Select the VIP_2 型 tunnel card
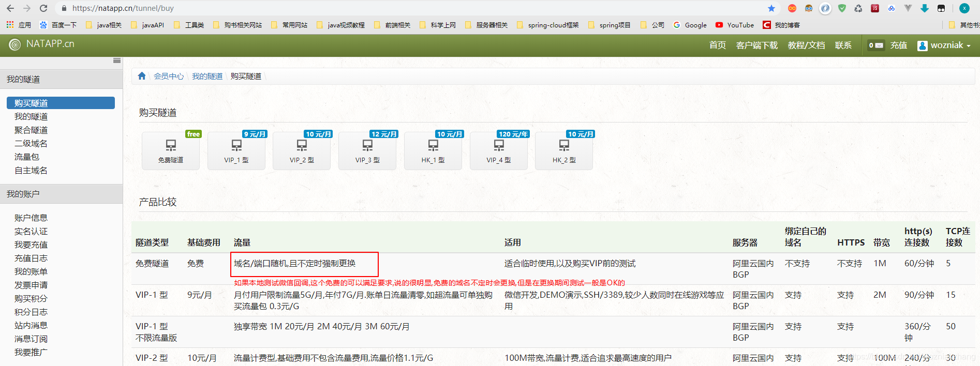The height and width of the screenshot is (366, 980). tap(302, 150)
